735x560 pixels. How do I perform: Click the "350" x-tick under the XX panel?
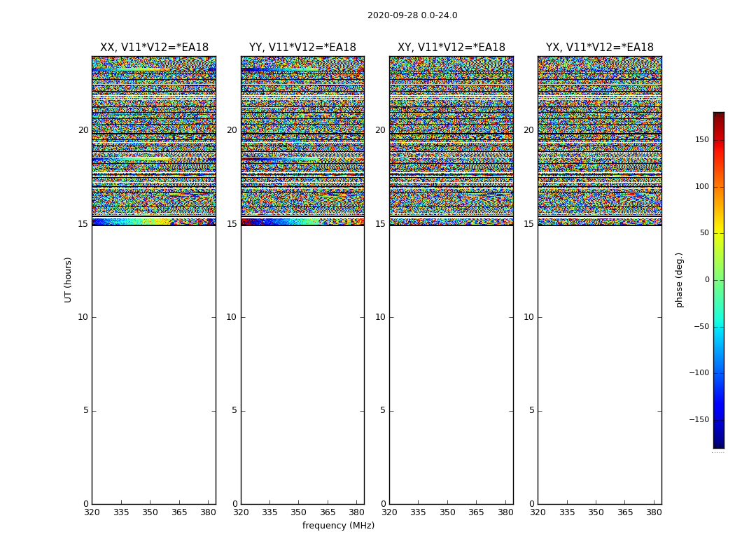pyautogui.click(x=150, y=512)
